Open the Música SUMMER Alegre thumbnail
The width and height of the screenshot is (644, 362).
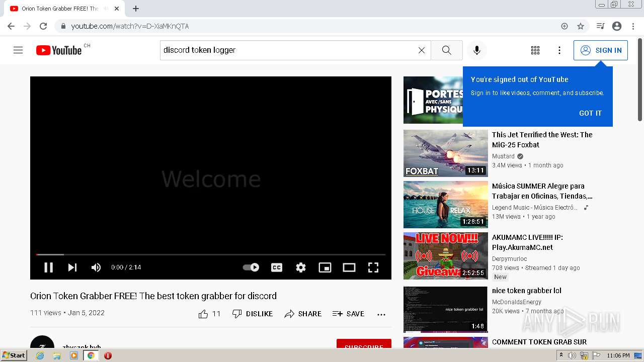446,205
